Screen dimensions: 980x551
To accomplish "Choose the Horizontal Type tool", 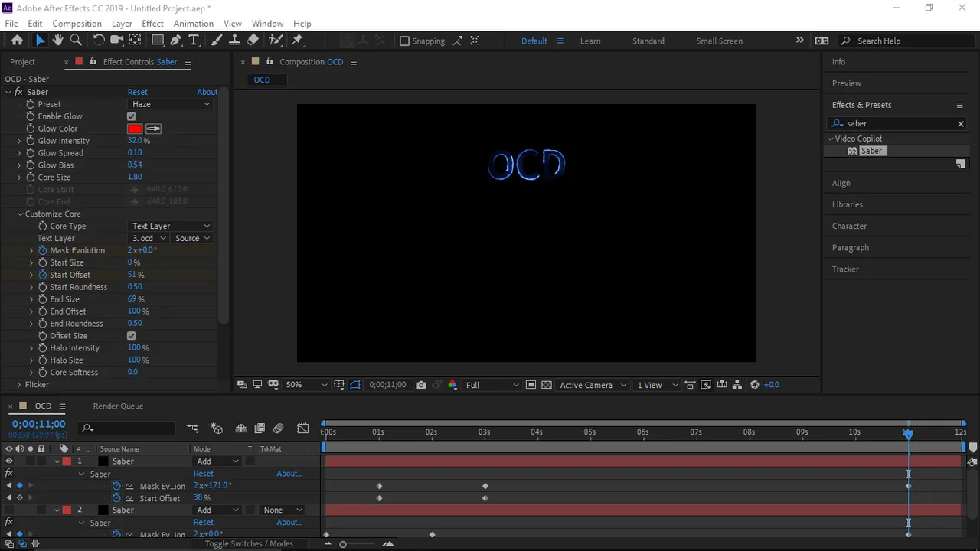I will pyautogui.click(x=194, y=41).
